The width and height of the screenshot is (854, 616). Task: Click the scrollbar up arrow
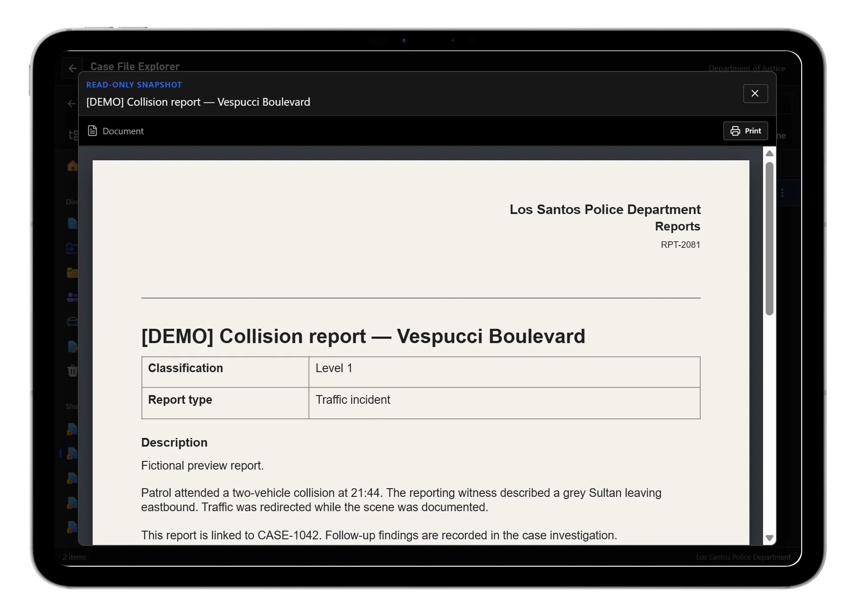tap(770, 153)
